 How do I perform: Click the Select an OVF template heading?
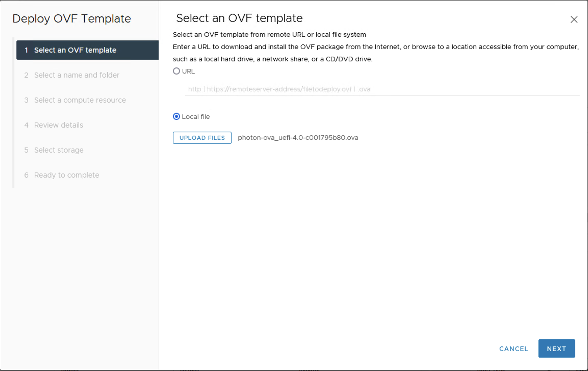[x=239, y=18]
